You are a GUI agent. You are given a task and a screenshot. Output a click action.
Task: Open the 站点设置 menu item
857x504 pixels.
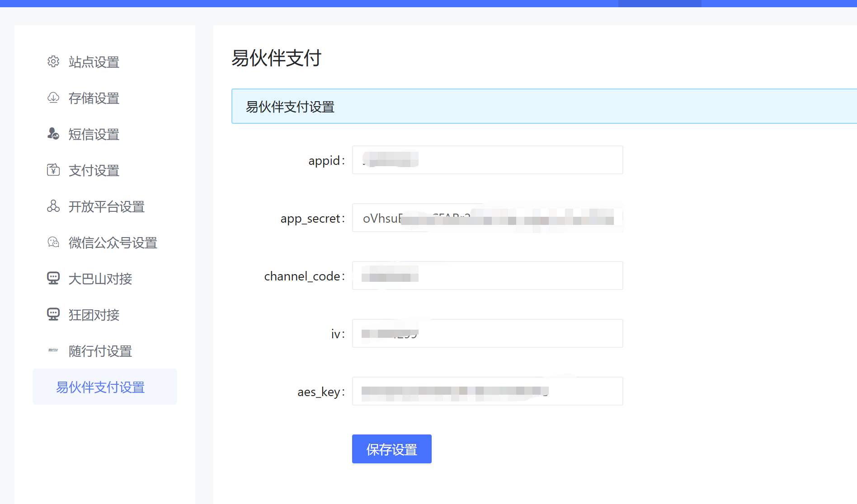(x=94, y=62)
